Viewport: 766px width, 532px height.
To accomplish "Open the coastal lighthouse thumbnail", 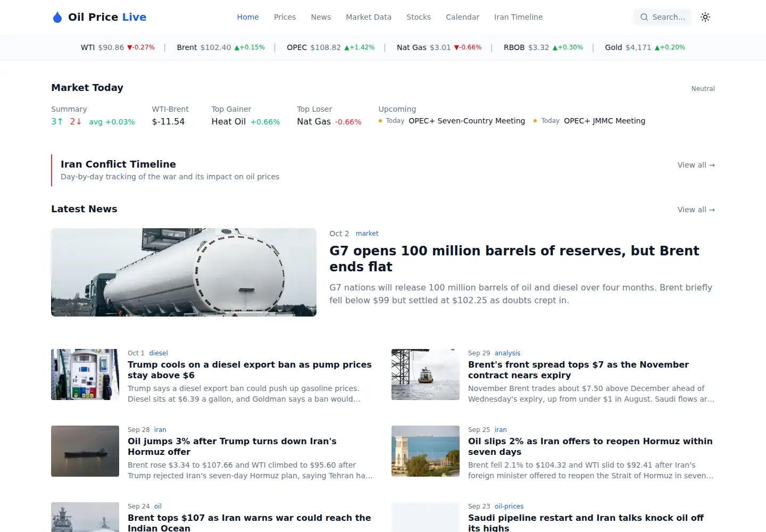I will 426,451.
